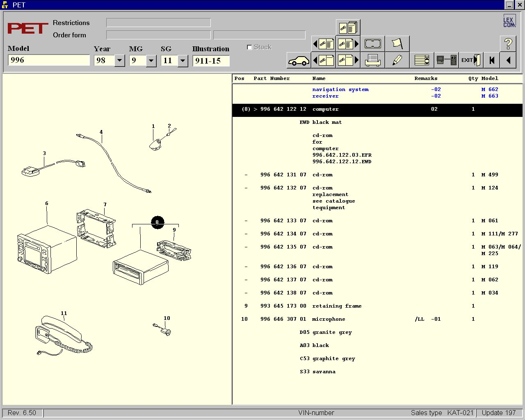Viewport: 525px width, 420px height.
Task: Select retaining frame row 993 645 173 00
Action: (377, 306)
